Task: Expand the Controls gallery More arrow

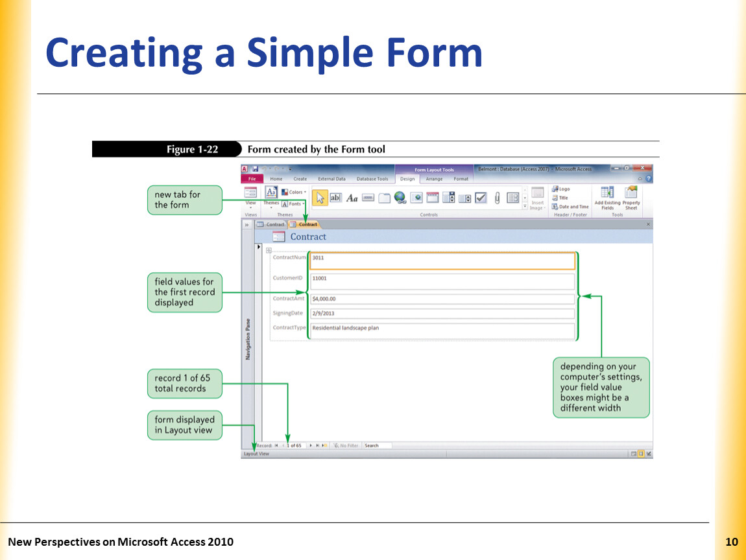Action: point(525,206)
